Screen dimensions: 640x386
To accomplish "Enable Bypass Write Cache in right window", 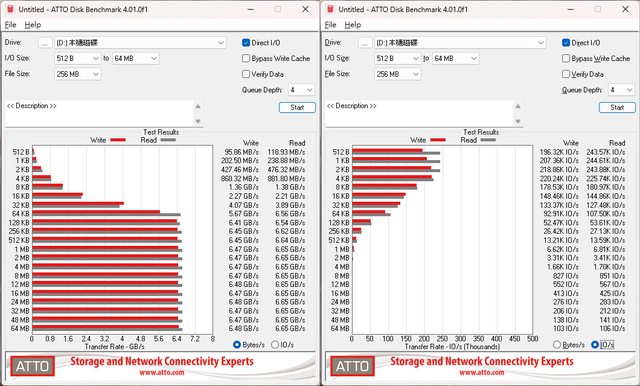I will tap(566, 58).
